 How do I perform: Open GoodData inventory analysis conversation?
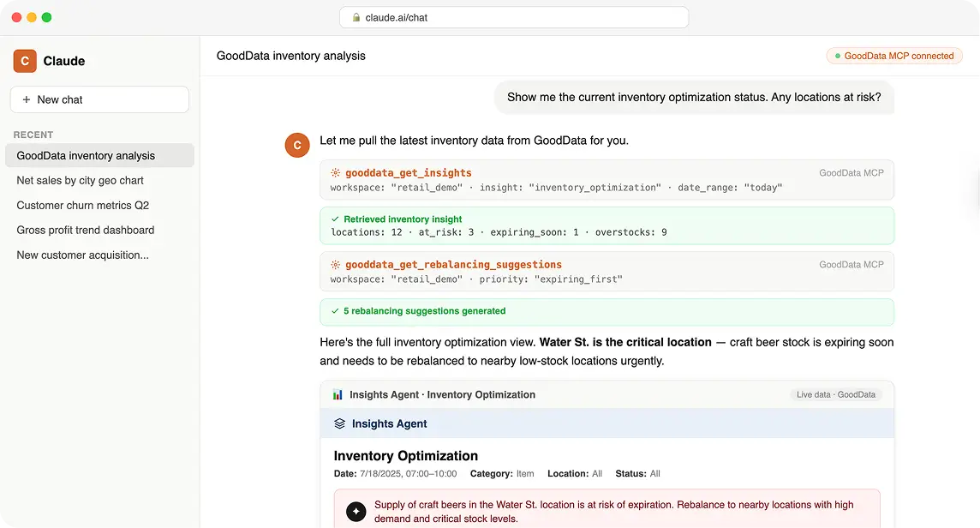click(x=99, y=155)
